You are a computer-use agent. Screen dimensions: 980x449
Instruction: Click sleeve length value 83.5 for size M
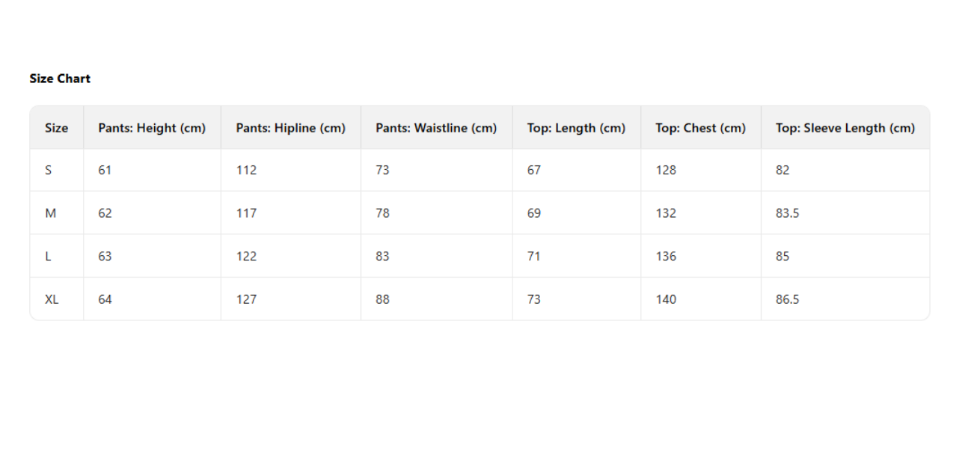pos(787,213)
